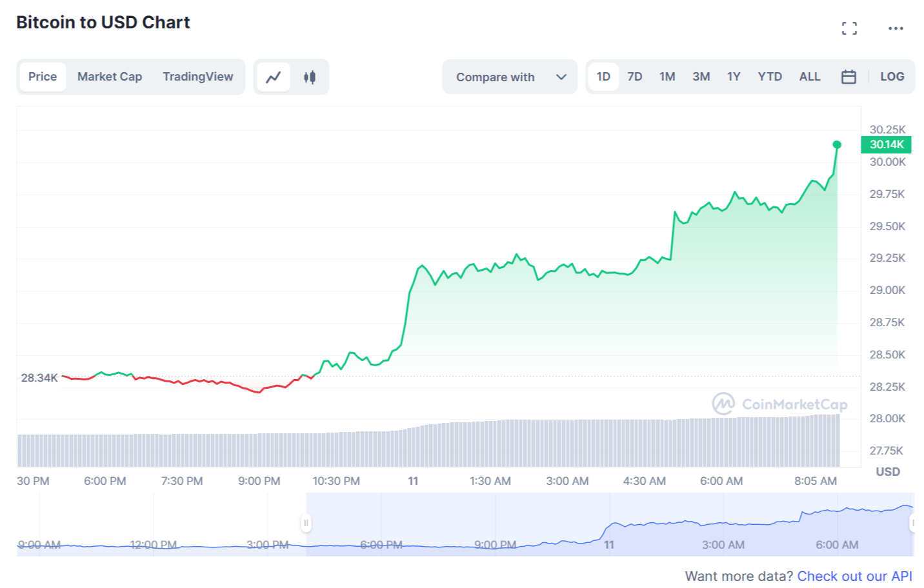Select the Price tab
Image resolution: width=924 pixels, height=588 pixels.
tap(43, 77)
